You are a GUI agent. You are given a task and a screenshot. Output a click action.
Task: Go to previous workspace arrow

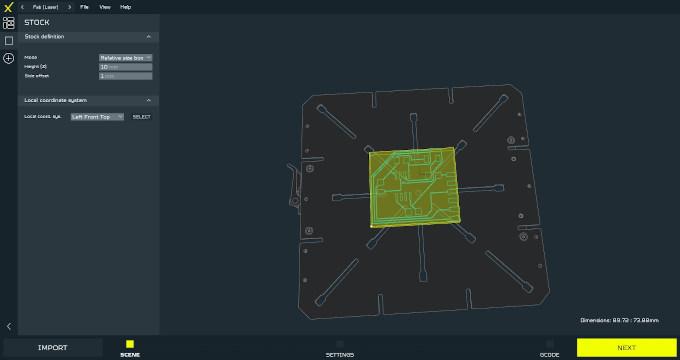23,7
